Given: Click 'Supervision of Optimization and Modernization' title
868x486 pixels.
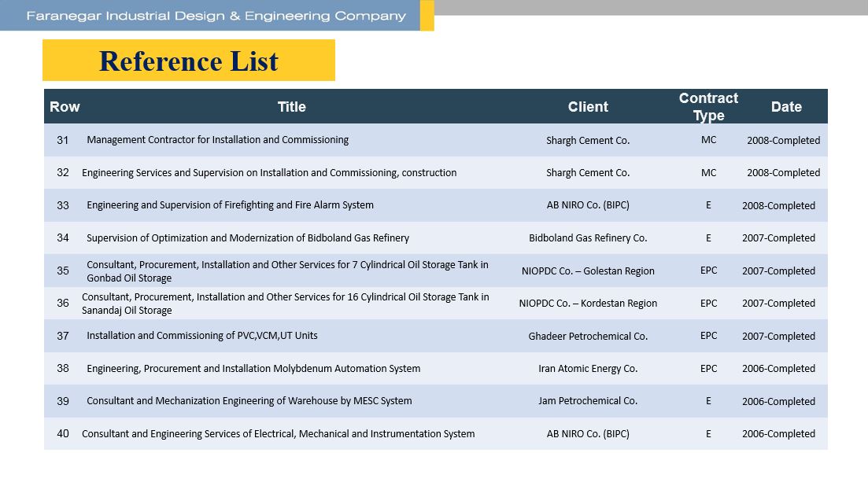Looking at the screenshot, I should click(x=248, y=237).
